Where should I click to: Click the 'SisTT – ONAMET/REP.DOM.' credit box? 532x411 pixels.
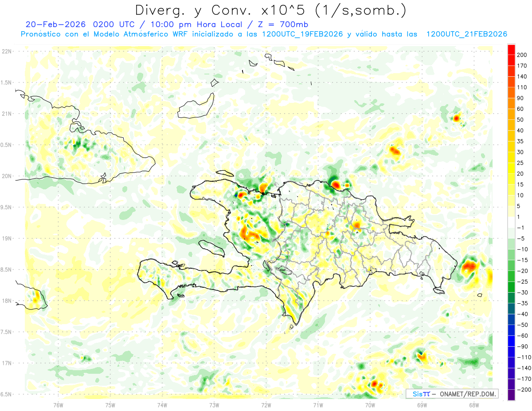click(452, 394)
